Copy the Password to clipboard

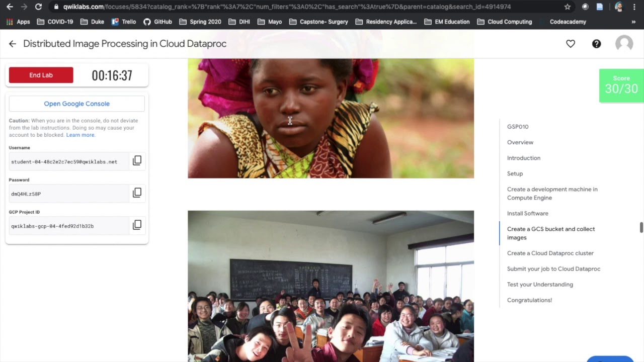[137, 193]
